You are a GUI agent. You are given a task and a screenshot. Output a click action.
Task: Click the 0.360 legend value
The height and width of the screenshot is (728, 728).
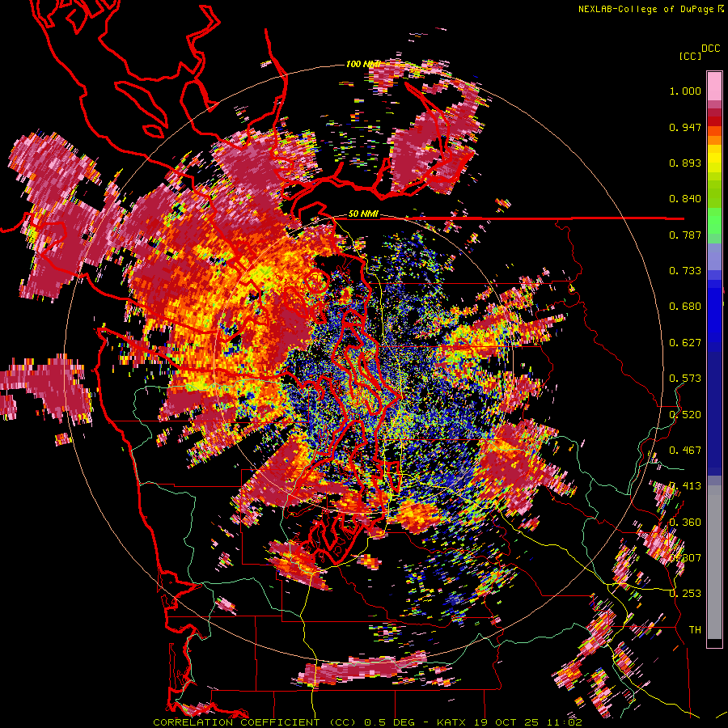coord(685,523)
